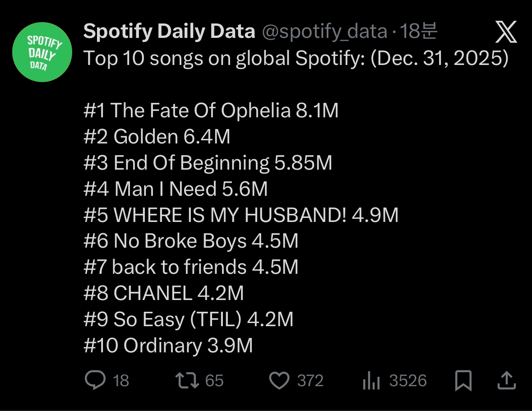532x411 pixels.
Task: Click the 372 likes count
Action: [x=310, y=381]
